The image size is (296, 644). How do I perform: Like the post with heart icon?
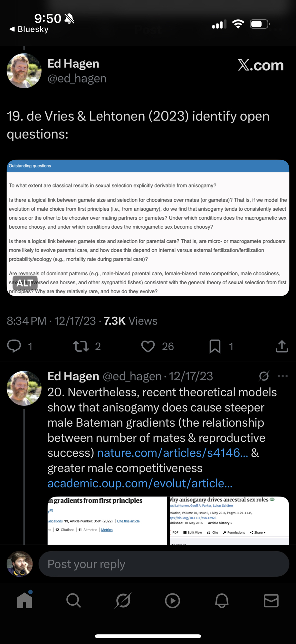148,346
